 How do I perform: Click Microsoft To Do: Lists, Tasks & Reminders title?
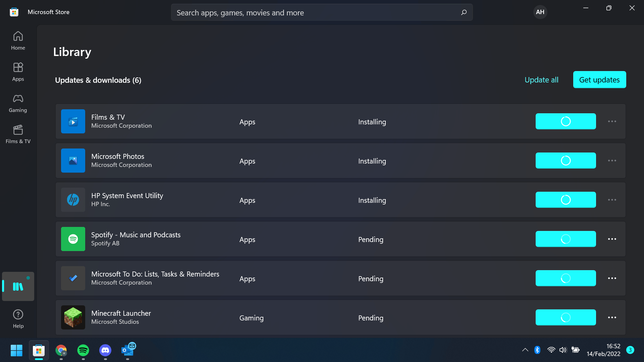point(155,274)
